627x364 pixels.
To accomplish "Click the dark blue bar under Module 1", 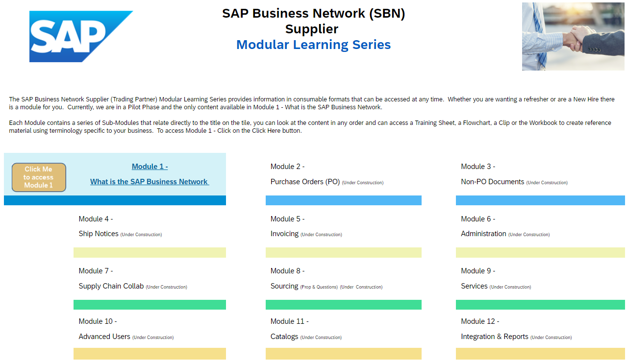I will coord(115,200).
